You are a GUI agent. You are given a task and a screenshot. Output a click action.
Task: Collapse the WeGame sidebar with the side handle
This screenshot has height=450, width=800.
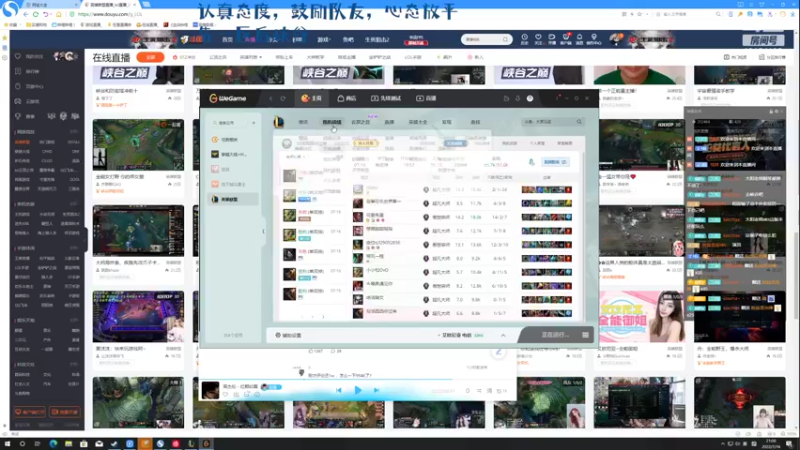263,231
